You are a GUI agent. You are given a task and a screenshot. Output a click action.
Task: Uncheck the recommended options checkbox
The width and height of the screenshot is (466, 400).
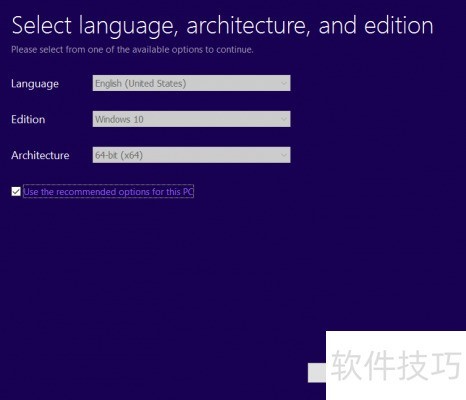tap(16, 191)
